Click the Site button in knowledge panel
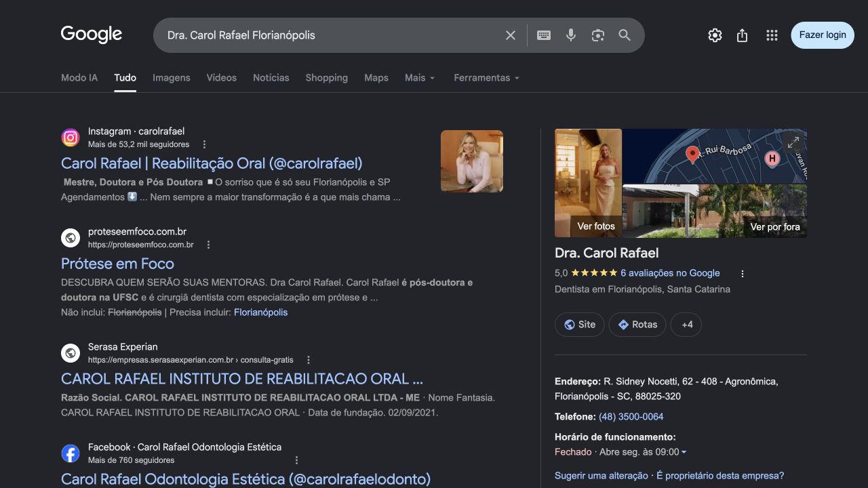Image resolution: width=868 pixels, height=488 pixels. coord(579,325)
